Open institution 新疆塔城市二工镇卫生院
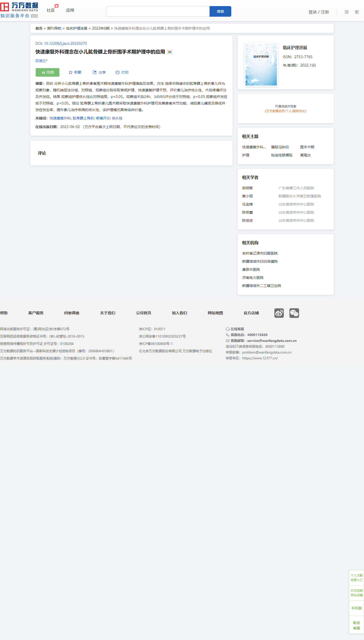This screenshot has width=364, height=640. pyautogui.click(x=262, y=286)
